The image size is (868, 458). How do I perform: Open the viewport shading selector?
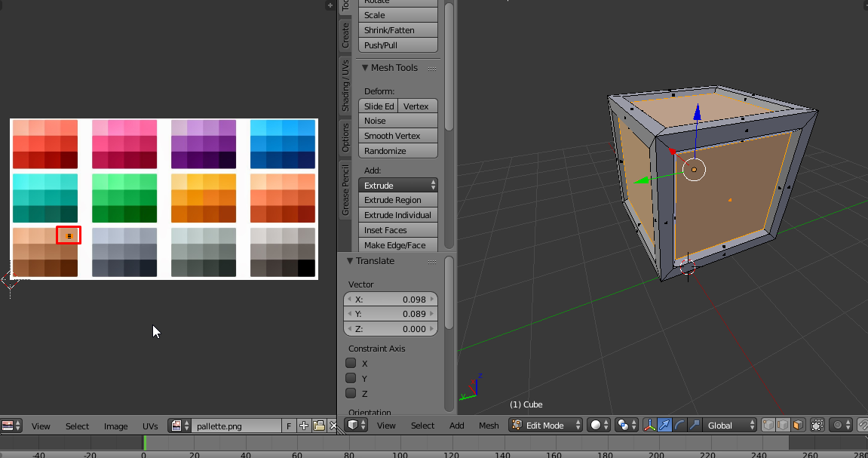(599, 425)
